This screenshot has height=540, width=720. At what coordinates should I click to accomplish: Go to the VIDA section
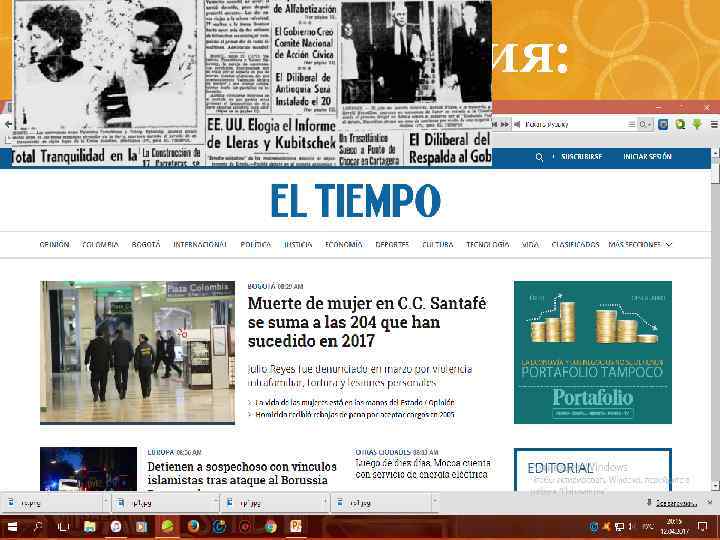(x=530, y=245)
